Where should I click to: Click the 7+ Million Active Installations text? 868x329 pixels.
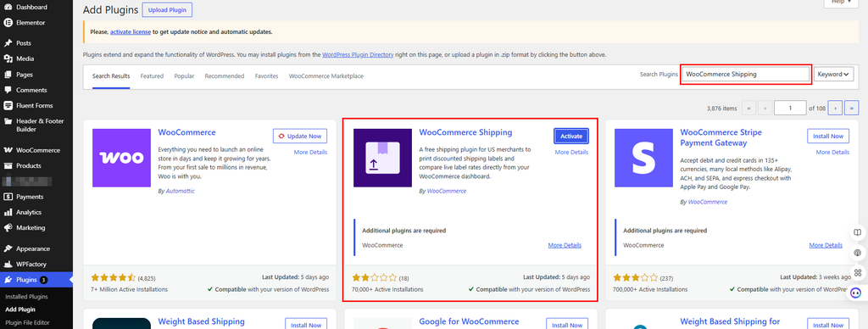pos(130,289)
